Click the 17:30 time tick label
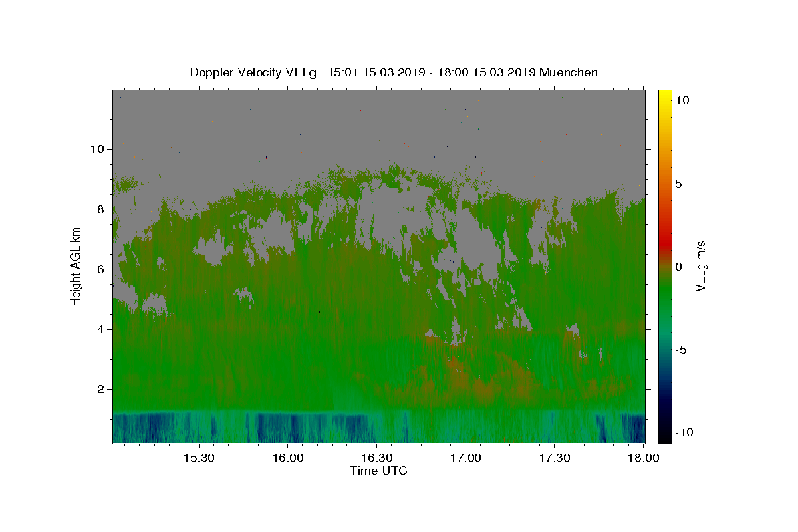 (x=554, y=458)
